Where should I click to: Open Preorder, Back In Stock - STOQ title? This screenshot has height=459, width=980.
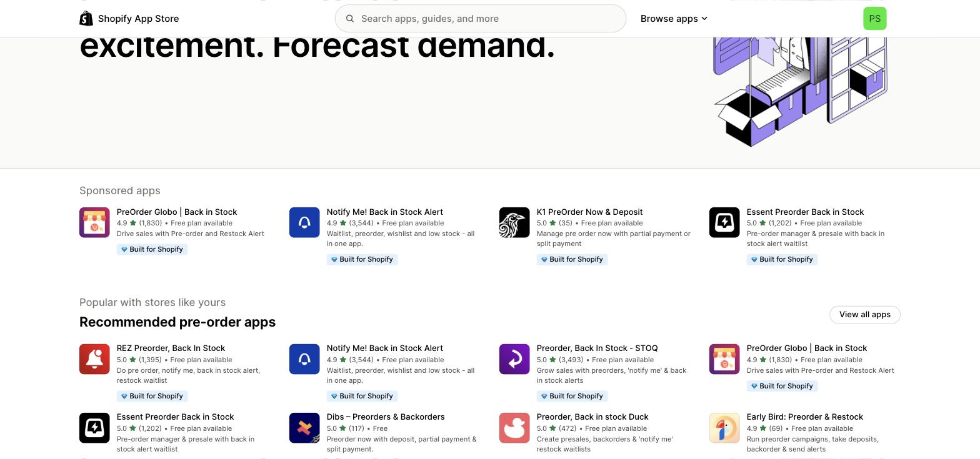click(597, 348)
